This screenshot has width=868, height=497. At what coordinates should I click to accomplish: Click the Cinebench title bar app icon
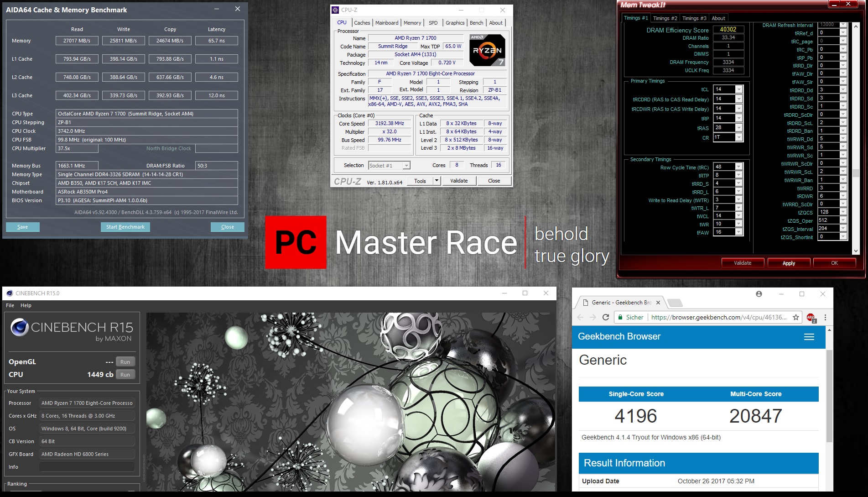tap(9, 293)
